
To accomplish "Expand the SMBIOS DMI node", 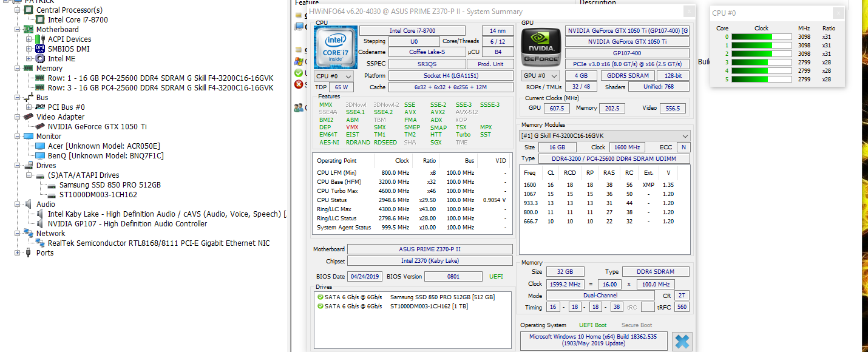I will (x=29, y=49).
